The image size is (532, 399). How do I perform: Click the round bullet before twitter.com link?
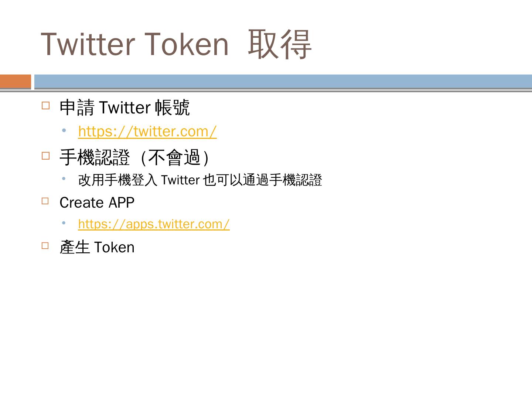click(64, 130)
